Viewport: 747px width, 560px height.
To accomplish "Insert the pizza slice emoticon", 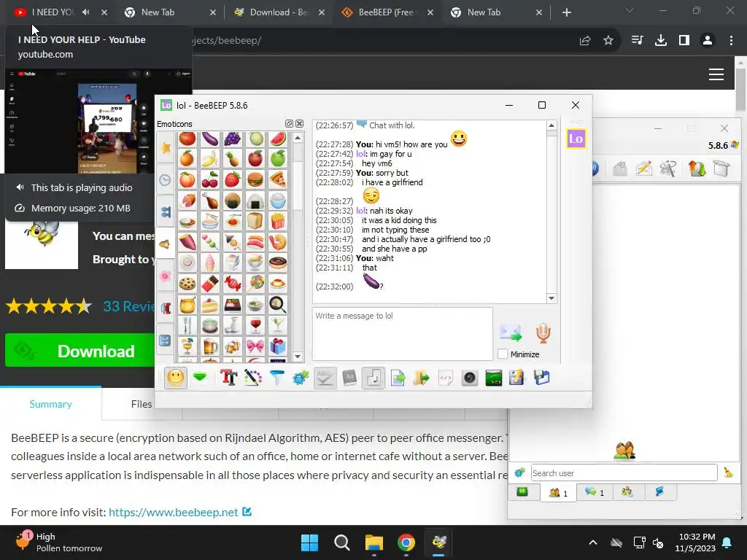I will point(278,179).
